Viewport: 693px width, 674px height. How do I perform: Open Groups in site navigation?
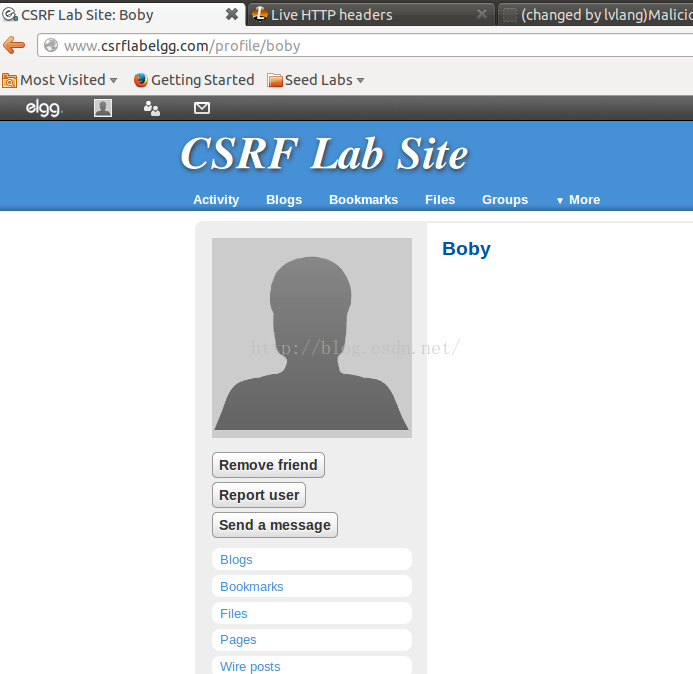click(505, 200)
